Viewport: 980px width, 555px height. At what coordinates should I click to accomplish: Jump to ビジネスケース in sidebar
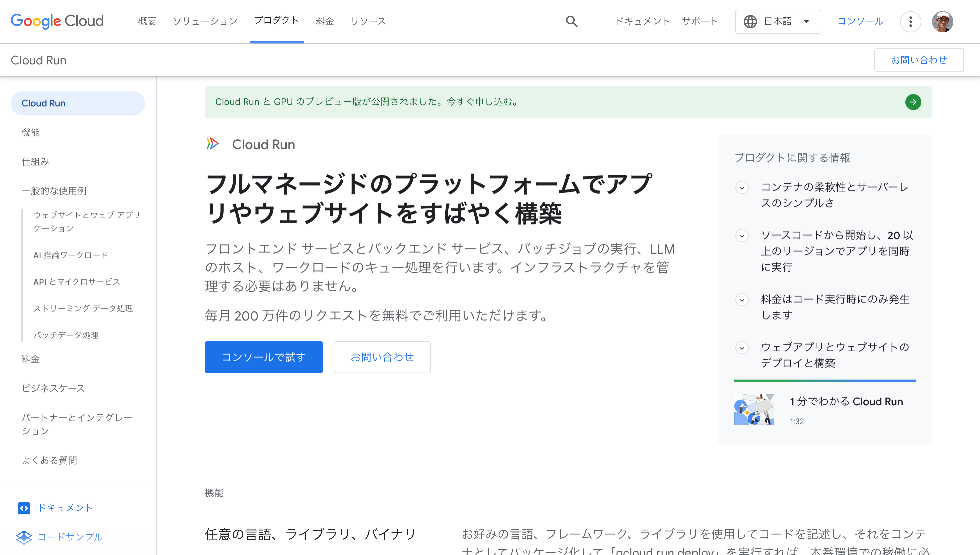pyautogui.click(x=53, y=388)
